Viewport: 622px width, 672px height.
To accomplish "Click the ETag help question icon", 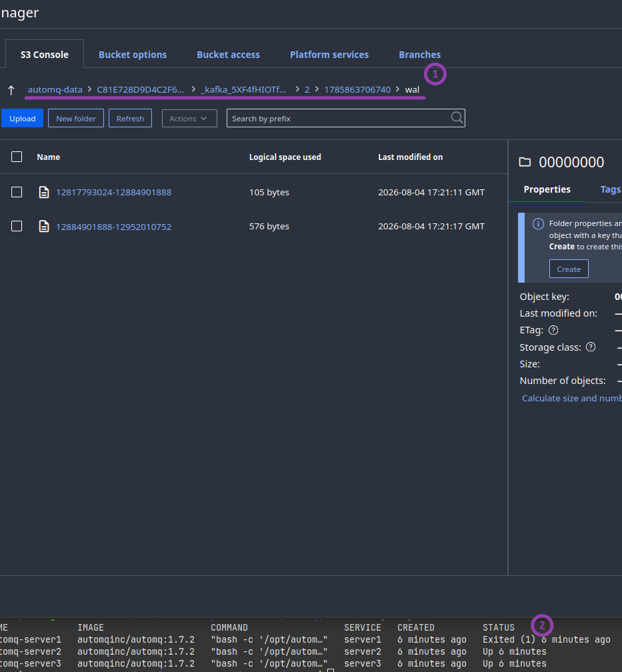I will pos(553,330).
